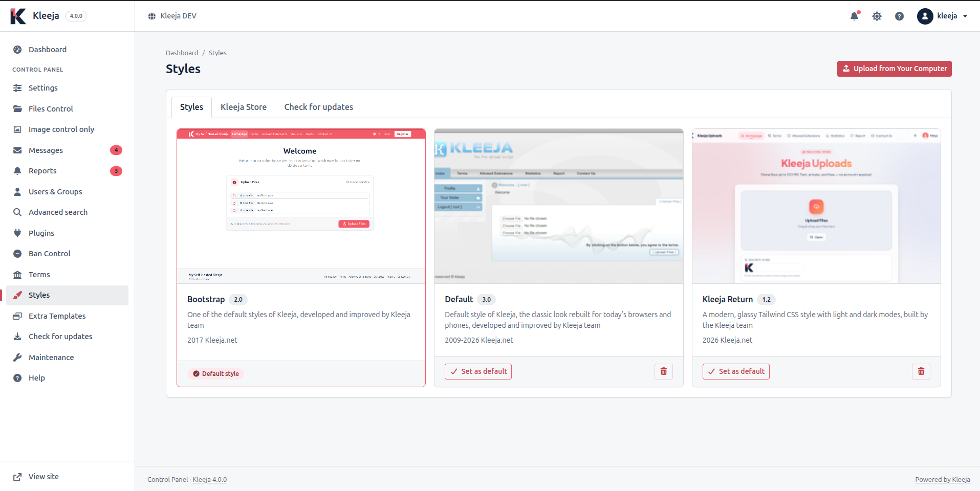Open Reports in the sidebar

[x=67, y=171]
